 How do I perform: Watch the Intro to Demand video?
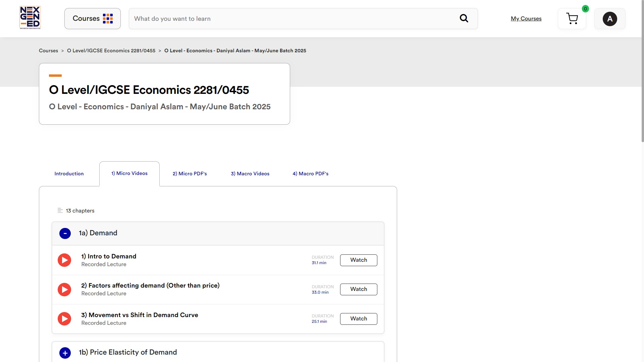(358, 260)
